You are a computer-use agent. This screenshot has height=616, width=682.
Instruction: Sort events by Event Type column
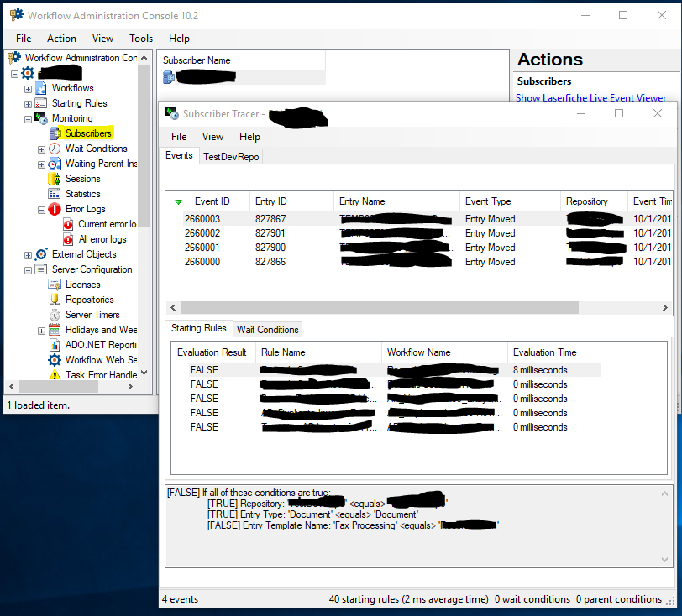(x=510, y=201)
